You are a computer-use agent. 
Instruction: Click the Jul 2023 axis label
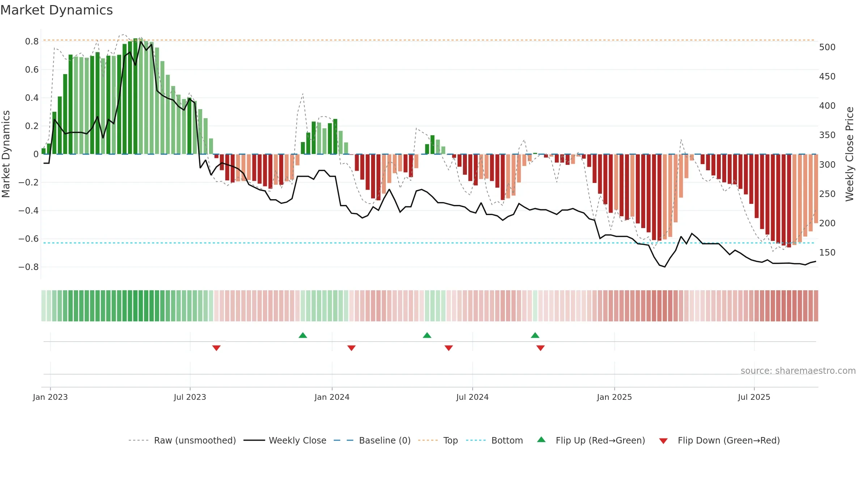click(190, 397)
